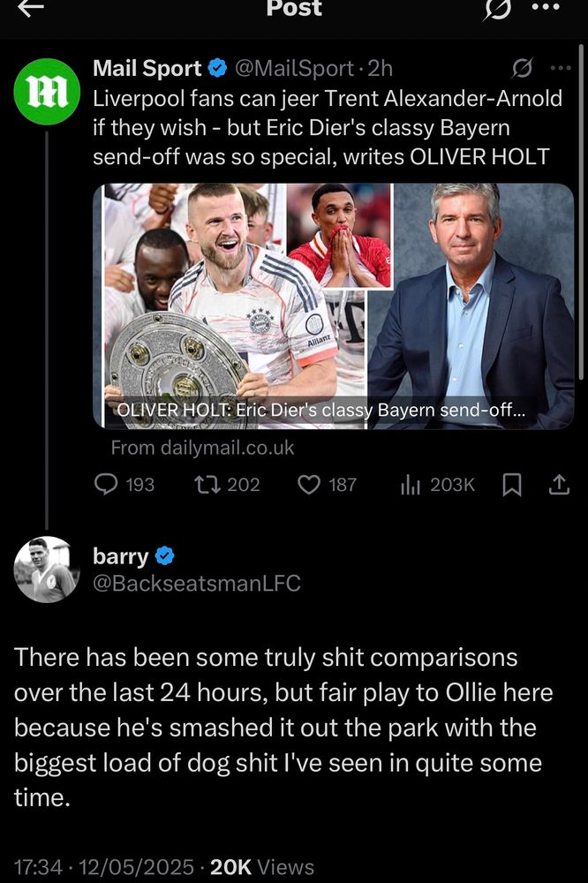This screenshot has width=588, height=883.
Task: Open the @MailSport handle
Action: (x=294, y=68)
